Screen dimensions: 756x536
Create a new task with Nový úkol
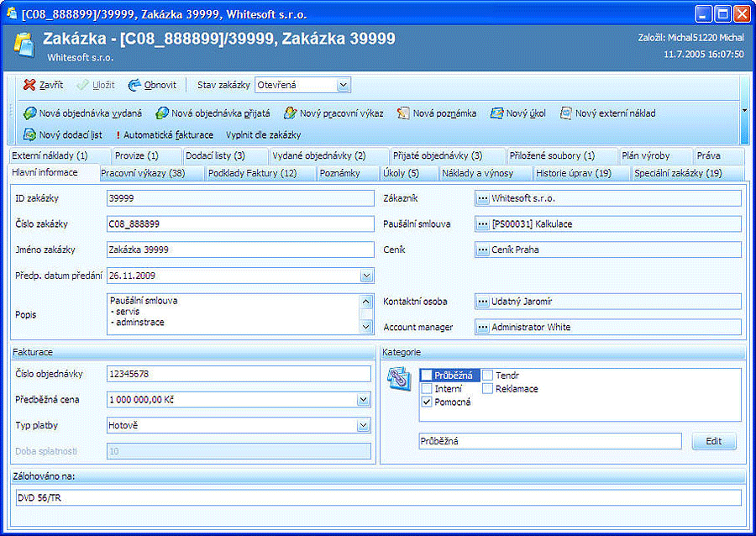[x=518, y=113]
